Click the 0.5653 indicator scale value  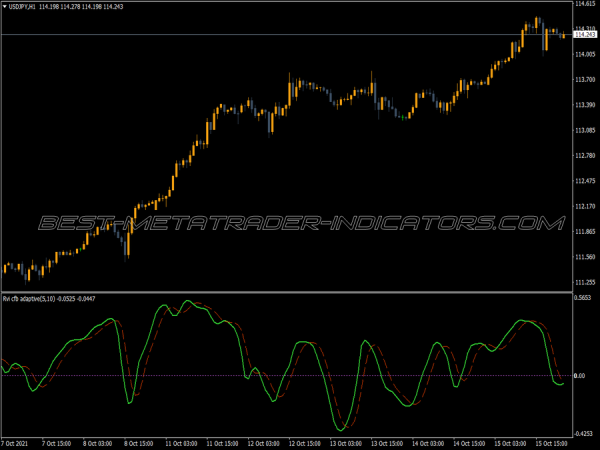584,297
